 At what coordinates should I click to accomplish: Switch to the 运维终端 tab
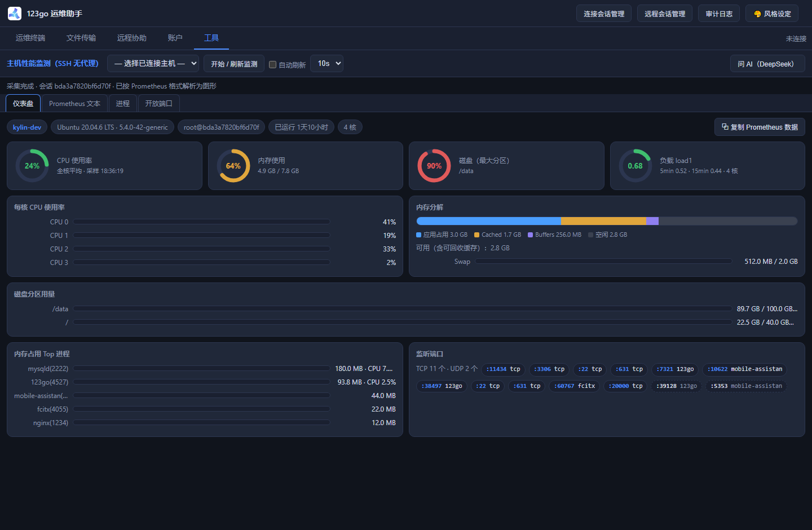(30, 38)
